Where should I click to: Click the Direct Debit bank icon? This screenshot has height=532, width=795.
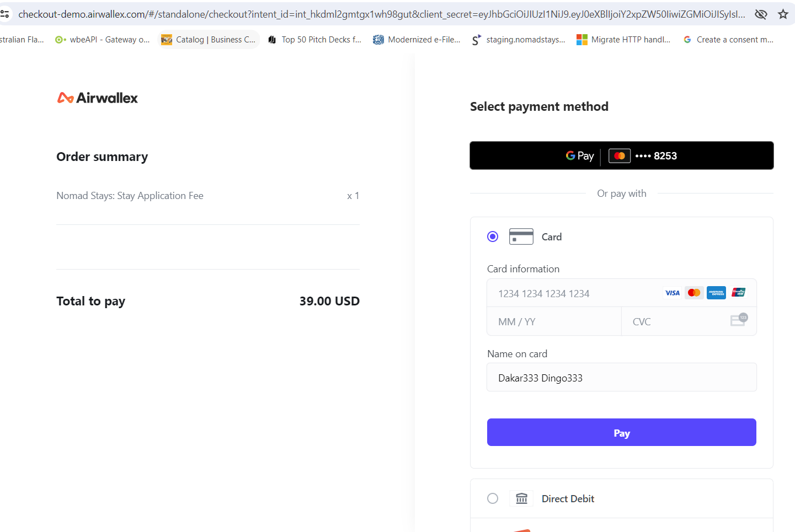coord(521,498)
